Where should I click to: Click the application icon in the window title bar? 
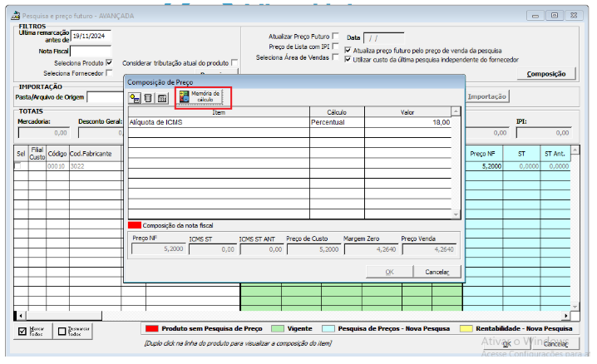[x=15, y=16]
